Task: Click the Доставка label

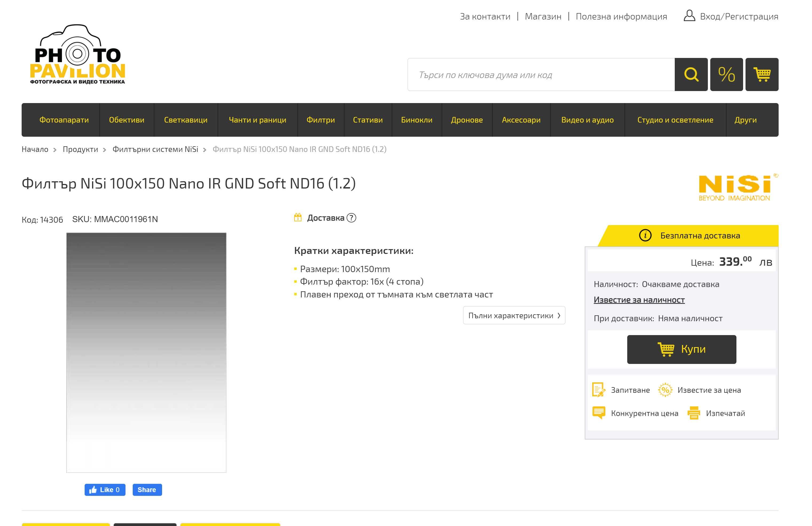Action: click(325, 218)
